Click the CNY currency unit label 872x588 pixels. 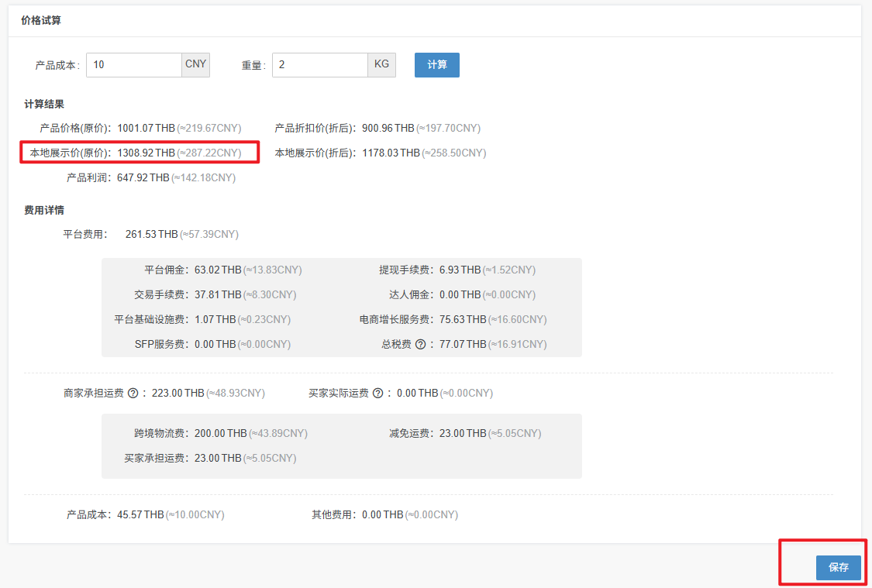pyautogui.click(x=195, y=65)
